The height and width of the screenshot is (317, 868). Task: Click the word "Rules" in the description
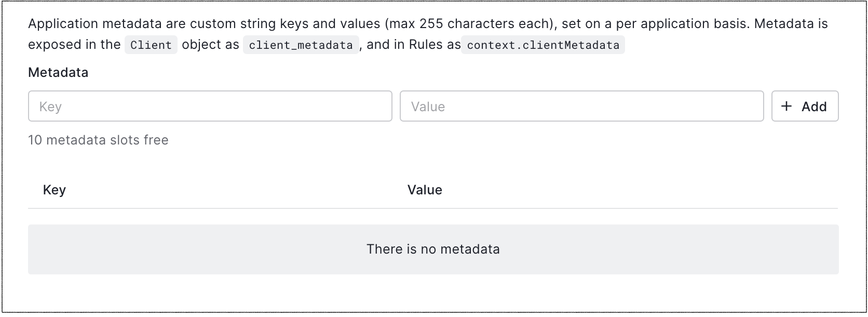[426, 45]
